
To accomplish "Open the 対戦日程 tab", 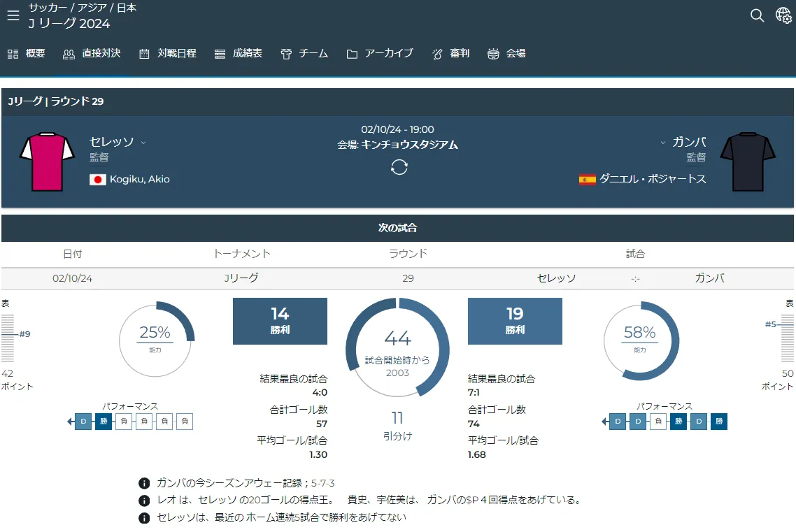I will point(168,53).
